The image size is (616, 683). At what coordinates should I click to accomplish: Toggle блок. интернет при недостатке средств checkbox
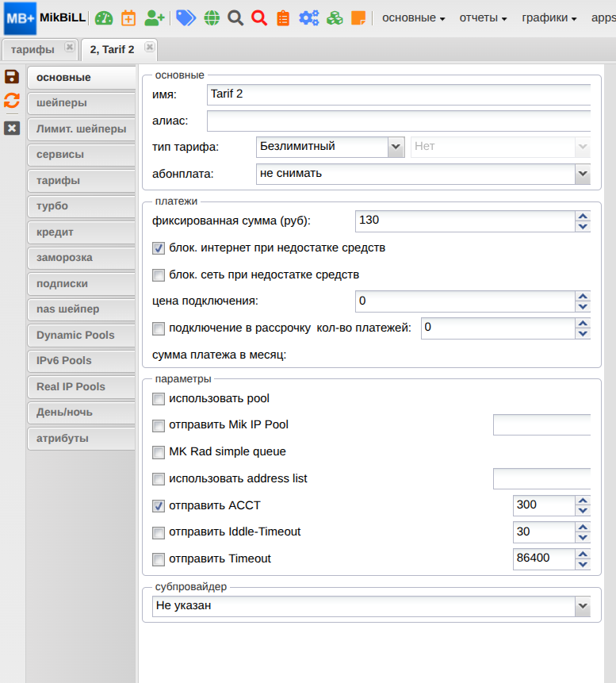[x=159, y=248]
